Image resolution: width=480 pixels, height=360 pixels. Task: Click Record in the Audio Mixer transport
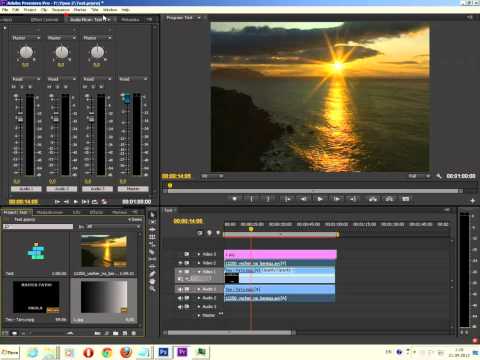(104, 202)
